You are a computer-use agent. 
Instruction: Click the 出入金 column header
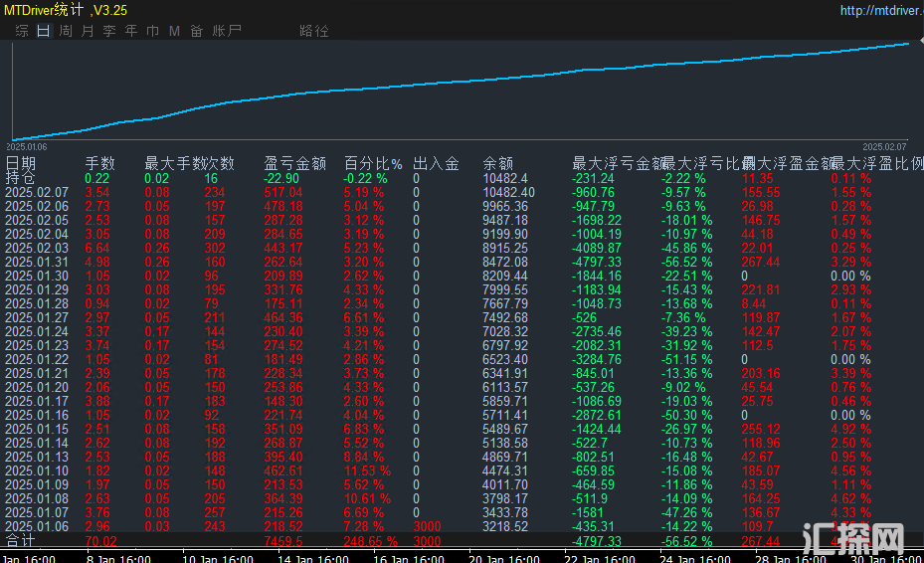coord(436,163)
